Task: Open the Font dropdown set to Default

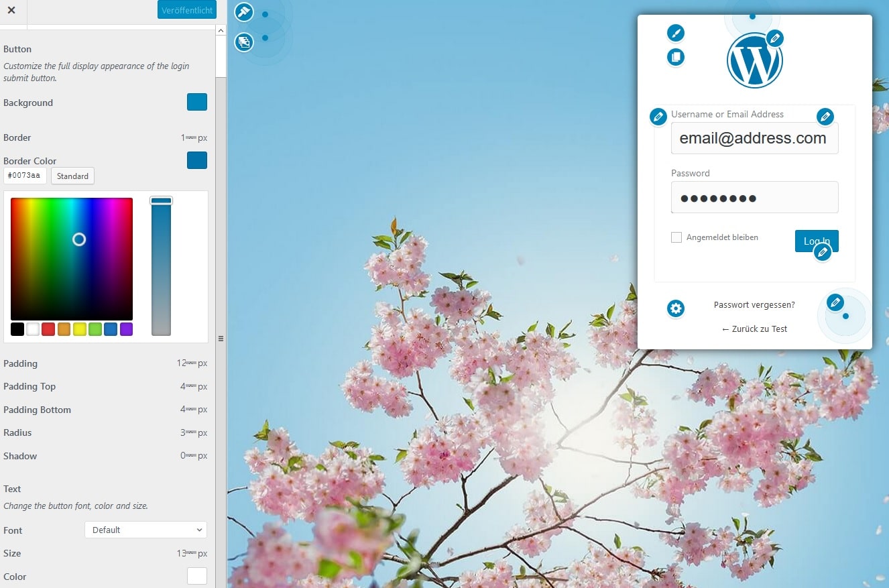Action: click(145, 530)
